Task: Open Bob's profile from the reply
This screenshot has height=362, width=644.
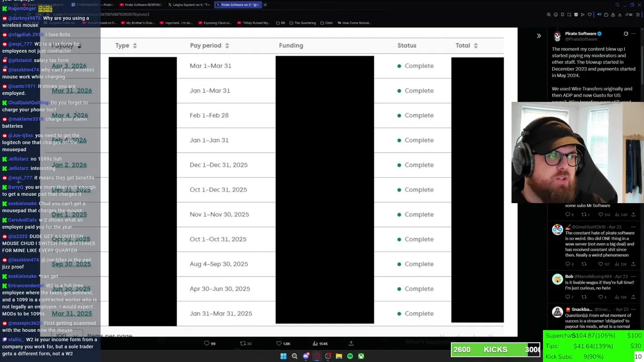Action: click(x=569, y=276)
